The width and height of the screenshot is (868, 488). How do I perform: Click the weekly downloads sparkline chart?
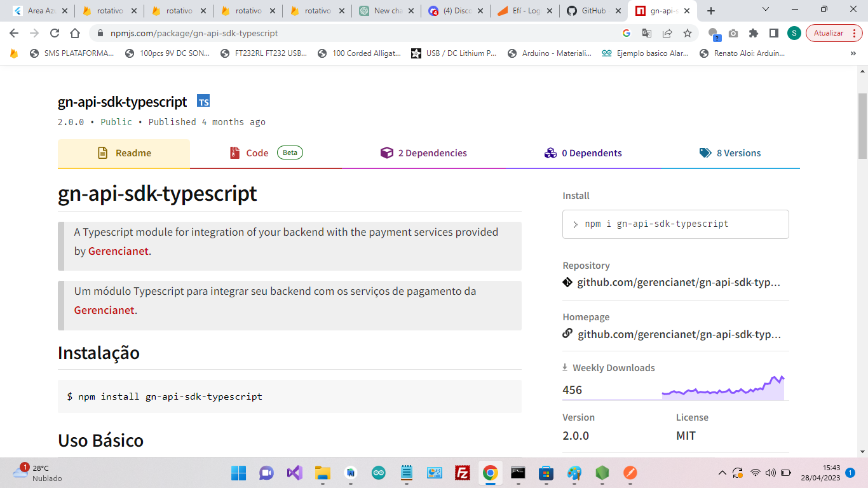723,388
